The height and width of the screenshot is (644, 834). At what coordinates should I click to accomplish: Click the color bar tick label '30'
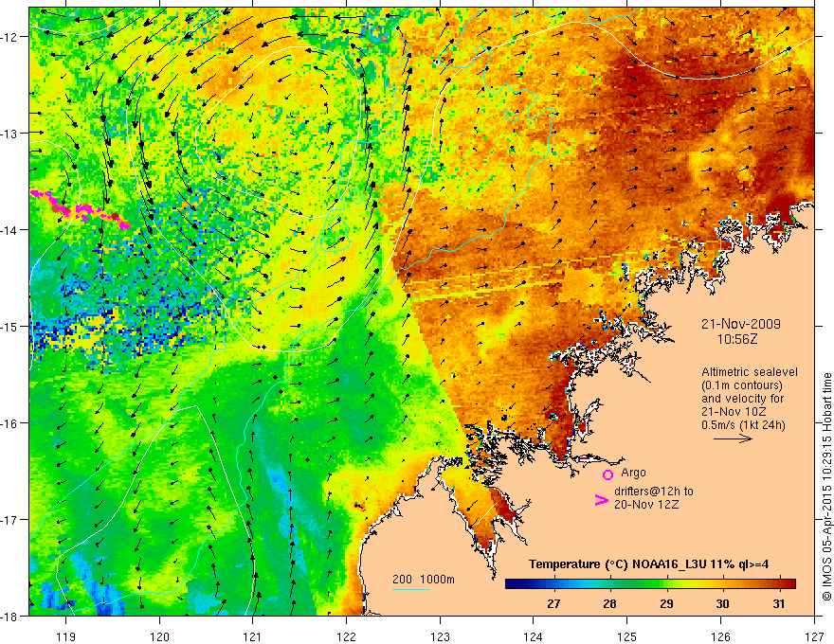722,603
